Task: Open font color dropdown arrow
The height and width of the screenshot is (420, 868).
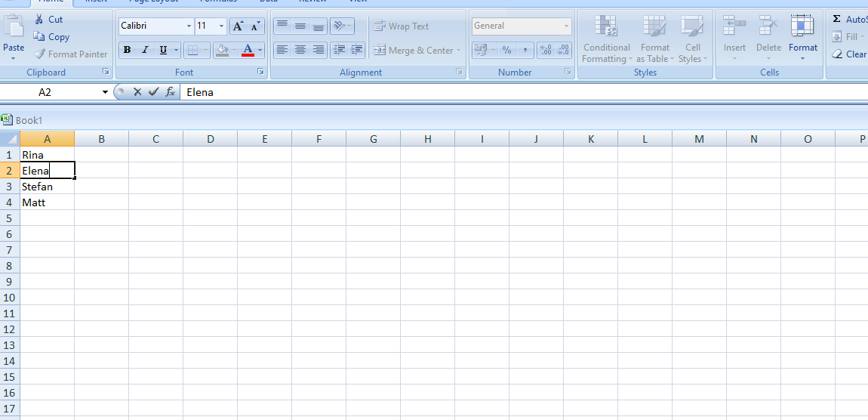Action: 260,51
